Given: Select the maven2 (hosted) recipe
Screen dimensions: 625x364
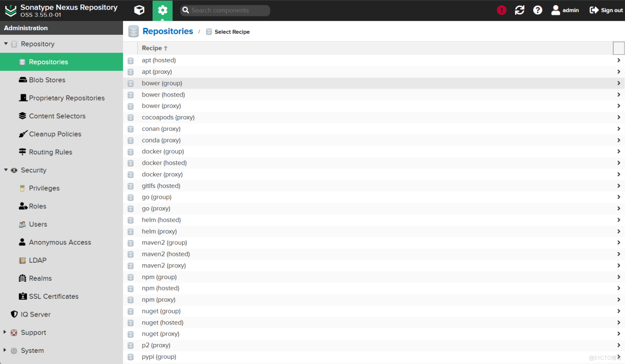Looking at the screenshot, I should pyautogui.click(x=374, y=254).
